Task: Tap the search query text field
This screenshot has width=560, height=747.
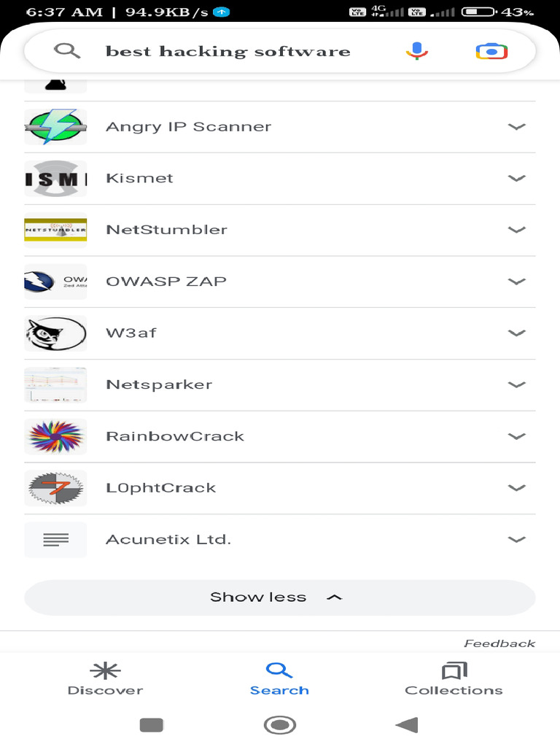Action: [x=228, y=51]
